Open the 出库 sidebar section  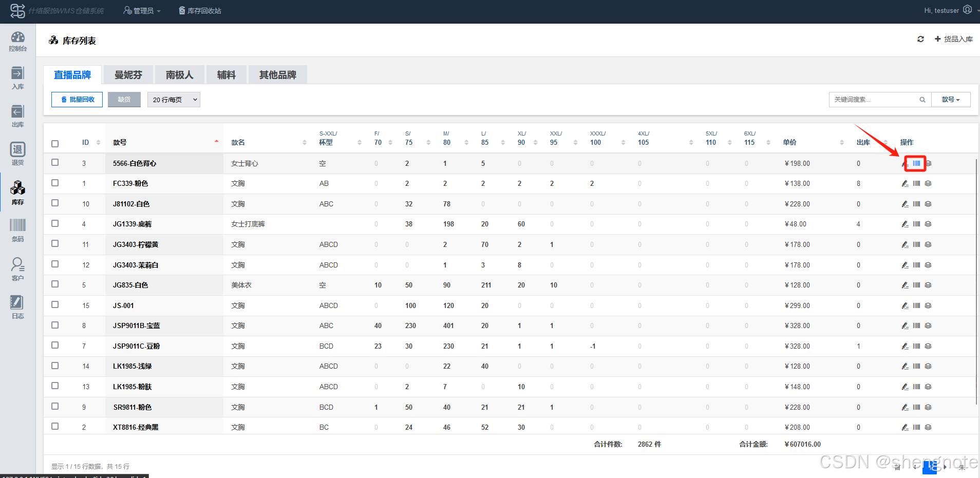17,116
